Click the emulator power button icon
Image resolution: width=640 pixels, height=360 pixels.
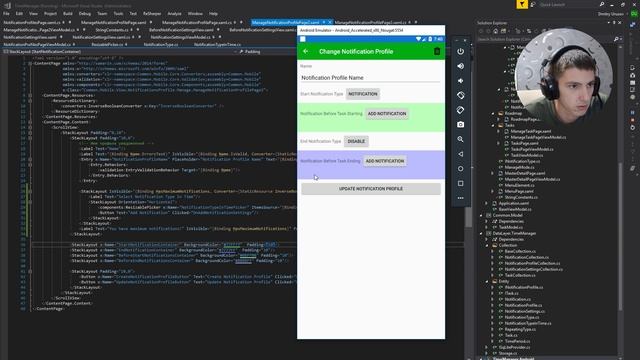tap(460, 51)
